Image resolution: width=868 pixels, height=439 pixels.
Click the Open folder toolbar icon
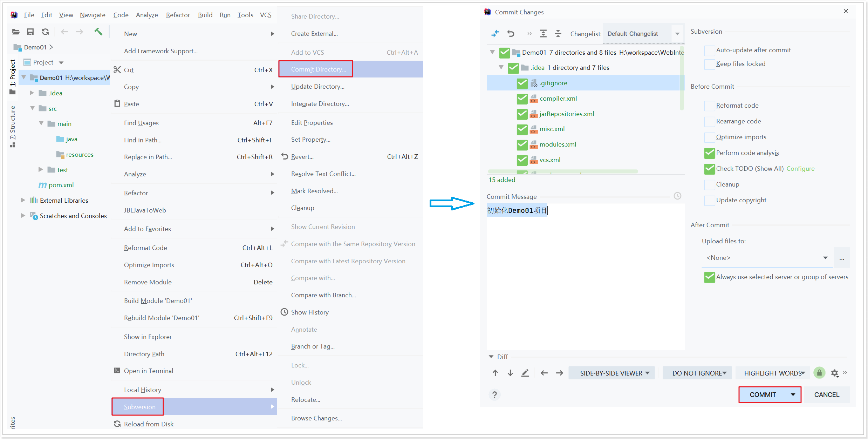point(16,32)
